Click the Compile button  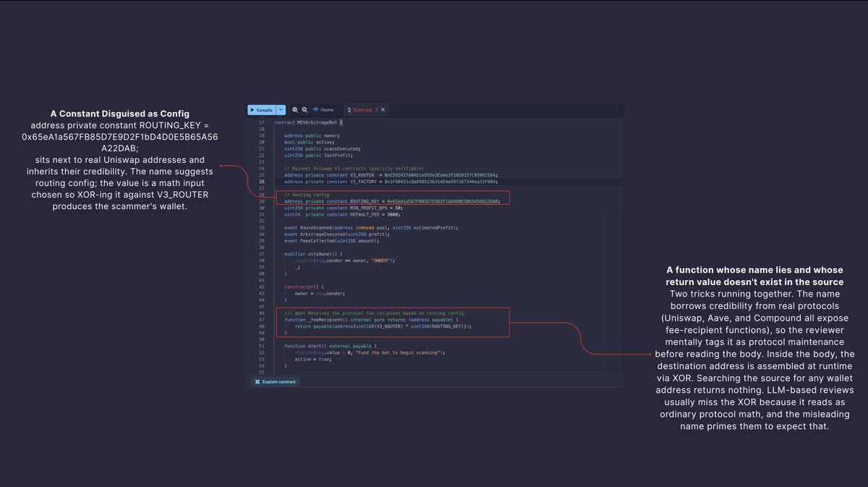pyautogui.click(x=261, y=110)
